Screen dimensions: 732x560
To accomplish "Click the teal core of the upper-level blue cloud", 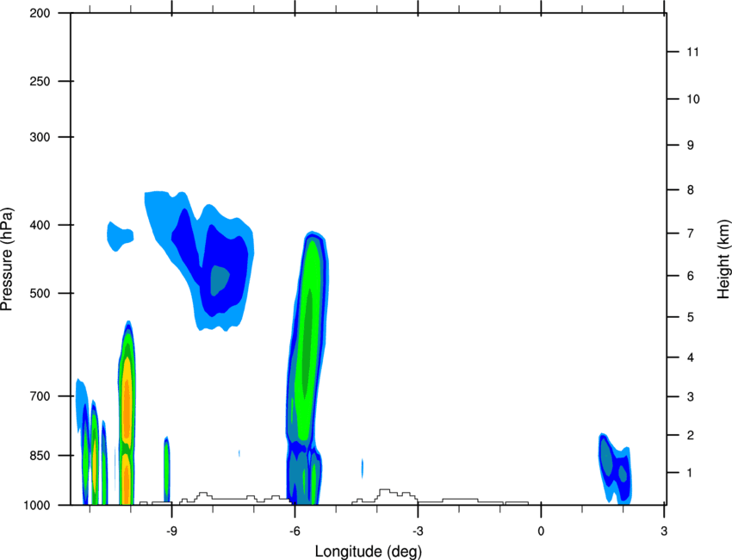I will click(219, 280).
